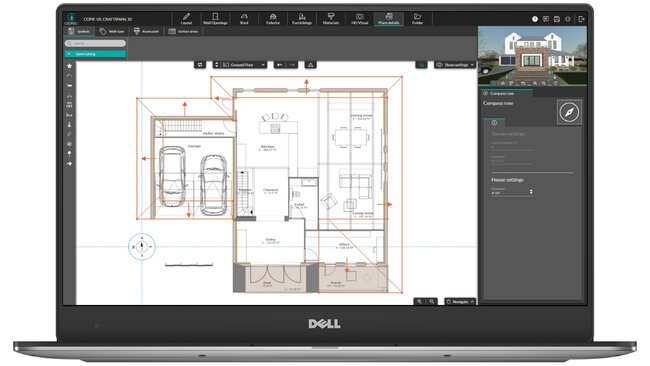Select the right car in the garage
This screenshot has height=366, width=650.
pyautogui.click(x=214, y=185)
